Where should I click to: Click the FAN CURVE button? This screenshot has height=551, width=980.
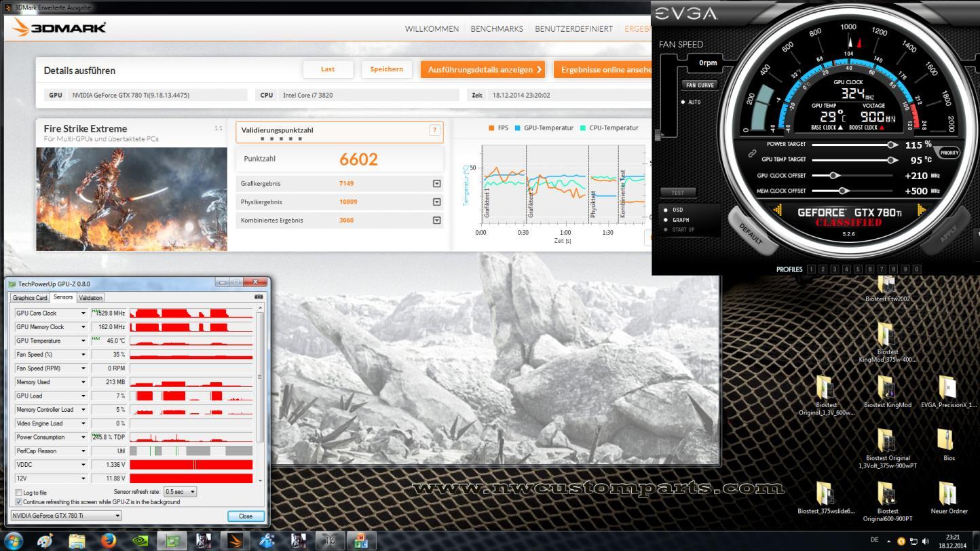click(700, 85)
